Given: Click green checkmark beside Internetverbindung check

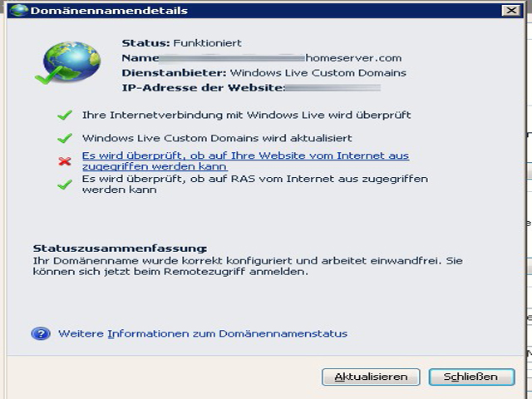Looking at the screenshot, I should tap(65, 116).
